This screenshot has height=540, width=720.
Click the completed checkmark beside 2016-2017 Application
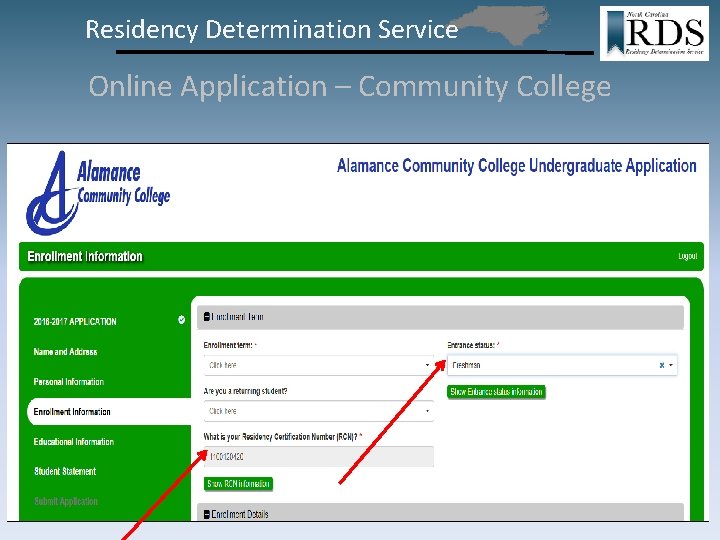click(x=181, y=320)
